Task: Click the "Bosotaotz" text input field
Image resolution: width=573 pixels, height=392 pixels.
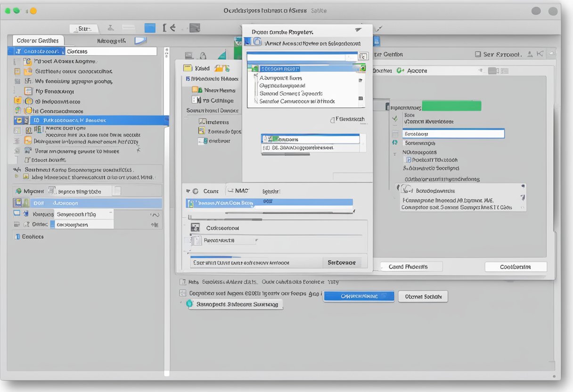Action: 453,134
